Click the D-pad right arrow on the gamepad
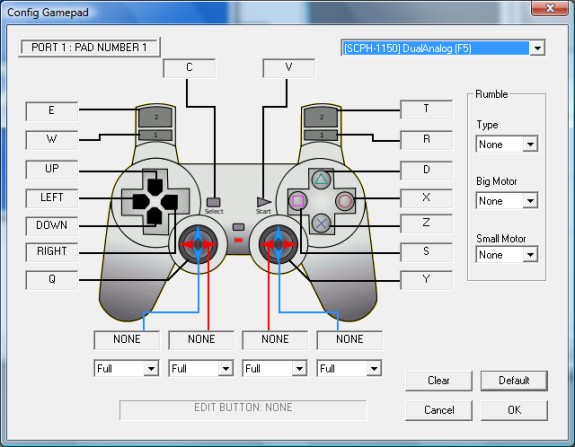Screen dimensions: 575x447 point(169,202)
